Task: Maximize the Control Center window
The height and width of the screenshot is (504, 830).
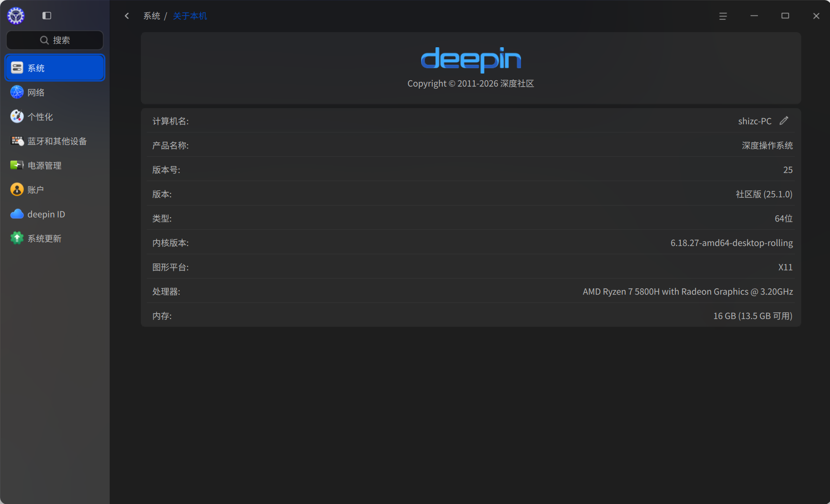Action: 785,16
